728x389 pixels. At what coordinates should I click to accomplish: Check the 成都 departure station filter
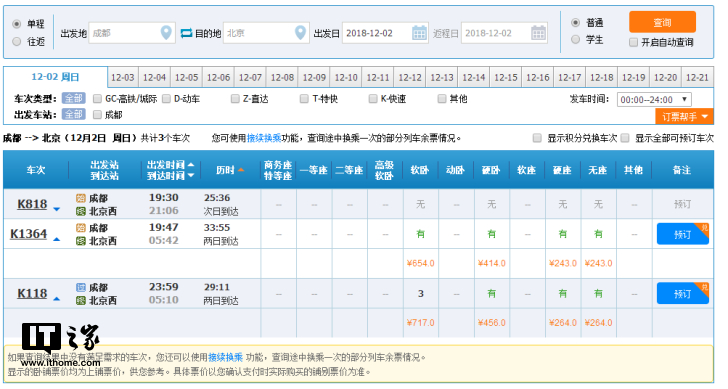[97, 114]
